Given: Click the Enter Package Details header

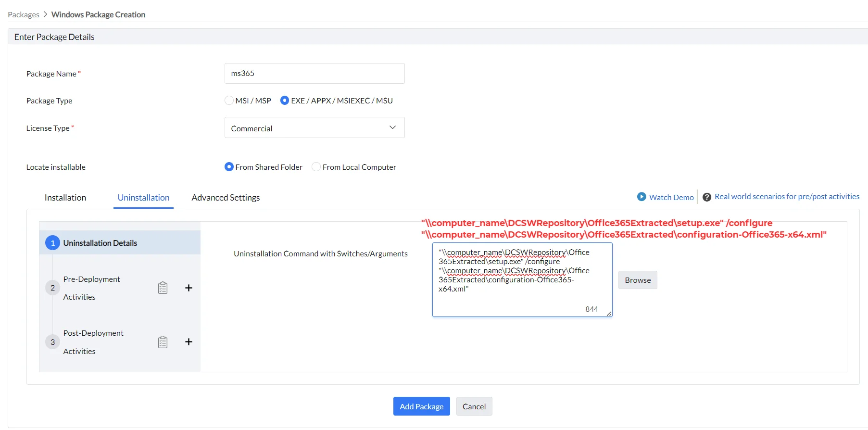Looking at the screenshot, I should point(54,37).
